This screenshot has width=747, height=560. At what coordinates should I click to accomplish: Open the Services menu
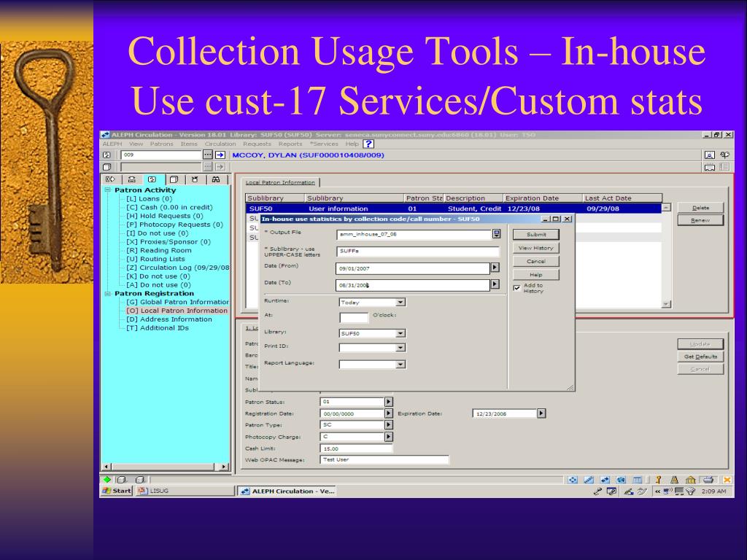coord(324,144)
